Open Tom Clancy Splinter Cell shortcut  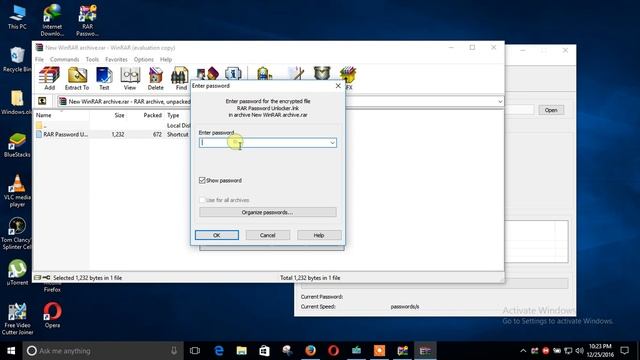click(17, 233)
